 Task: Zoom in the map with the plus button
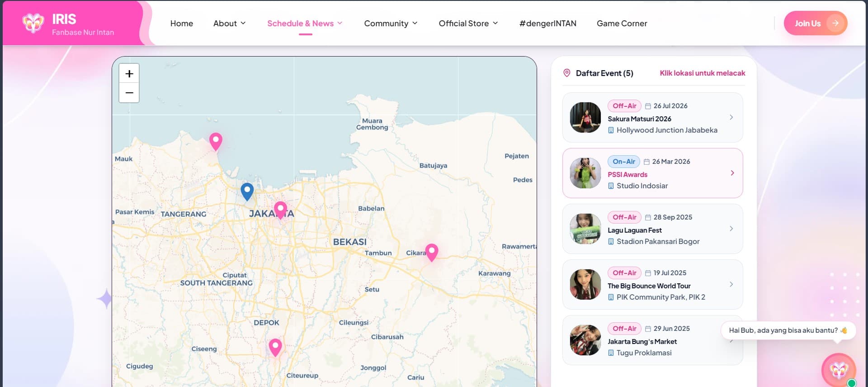coord(129,74)
